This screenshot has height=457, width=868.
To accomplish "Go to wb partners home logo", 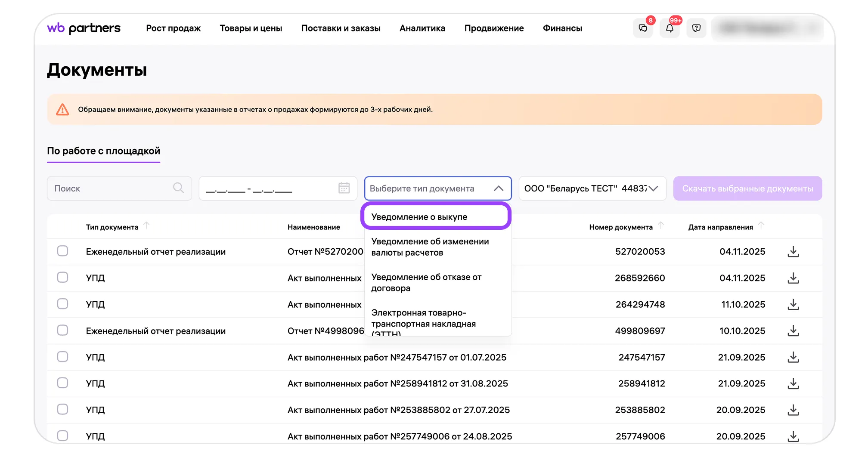I will coord(84,28).
